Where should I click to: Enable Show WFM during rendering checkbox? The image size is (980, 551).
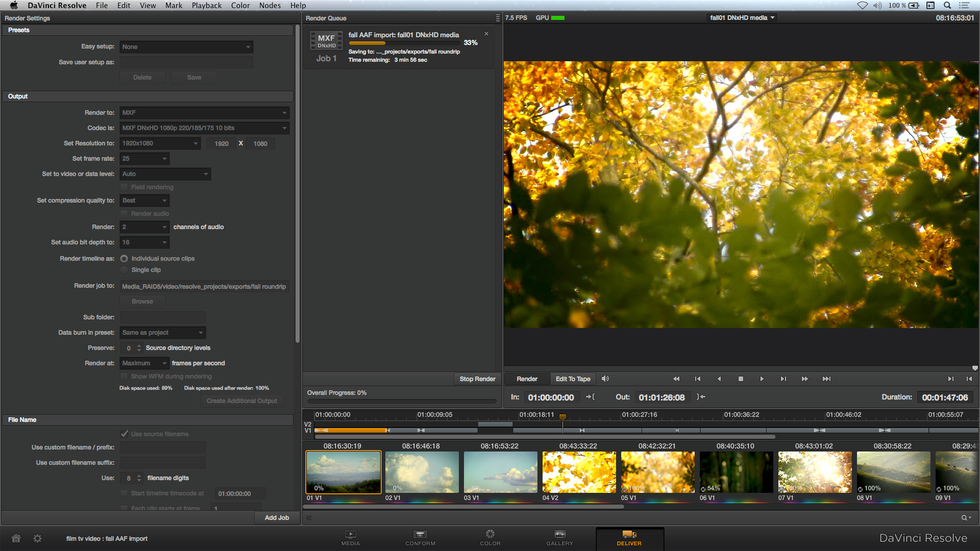point(124,377)
